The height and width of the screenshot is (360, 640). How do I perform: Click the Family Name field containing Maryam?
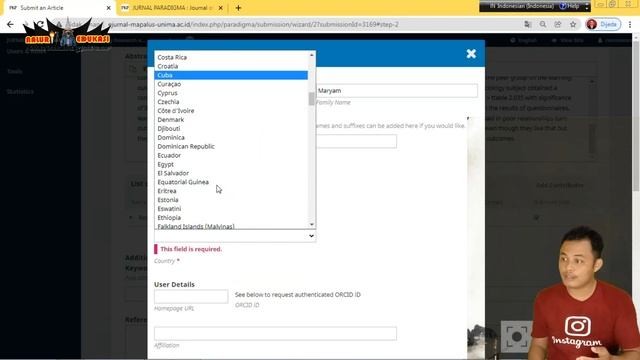[x=396, y=91]
